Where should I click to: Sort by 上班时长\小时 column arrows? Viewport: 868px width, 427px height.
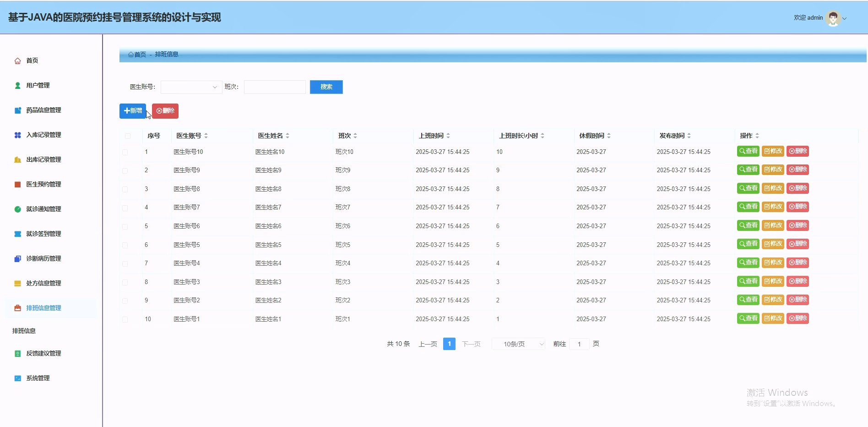[542, 136]
